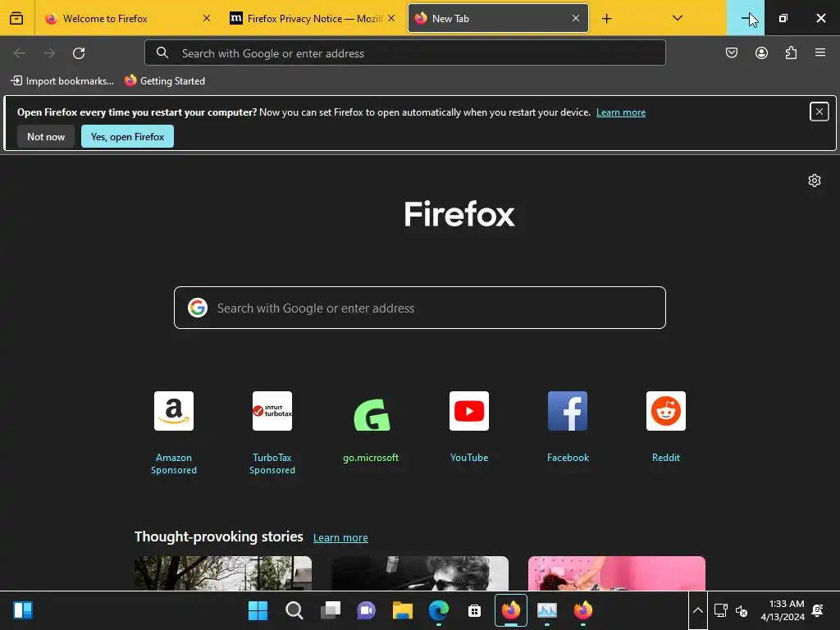Dismiss notification bar with X button
840x630 pixels.
[819, 112]
